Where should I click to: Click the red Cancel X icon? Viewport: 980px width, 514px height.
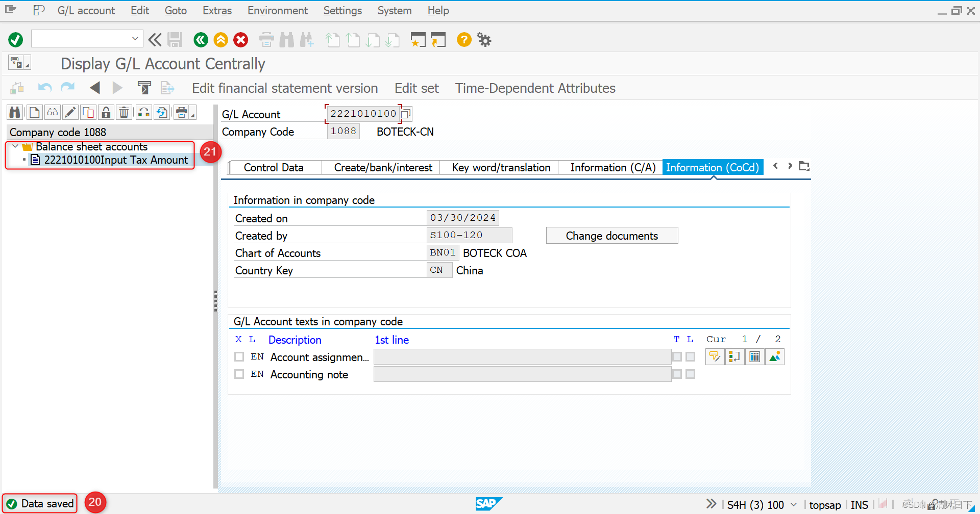(x=241, y=39)
